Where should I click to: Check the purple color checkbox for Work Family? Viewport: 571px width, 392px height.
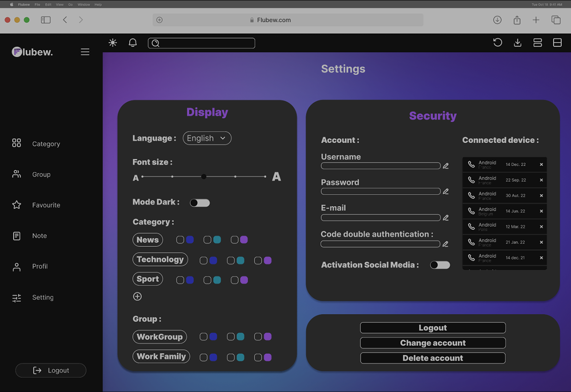tap(258, 357)
